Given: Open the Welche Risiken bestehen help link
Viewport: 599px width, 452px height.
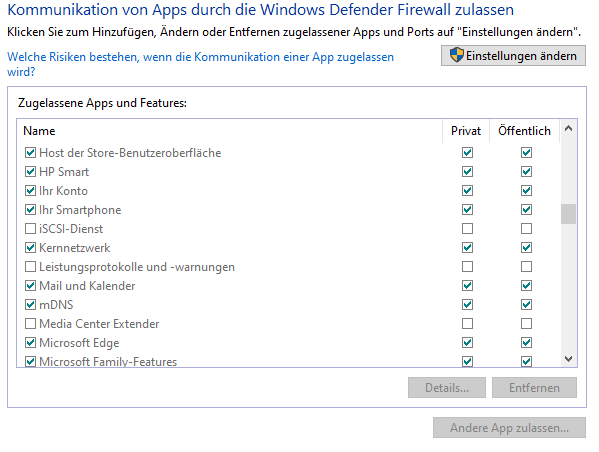Looking at the screenshot, I should [x=201, y=64].
